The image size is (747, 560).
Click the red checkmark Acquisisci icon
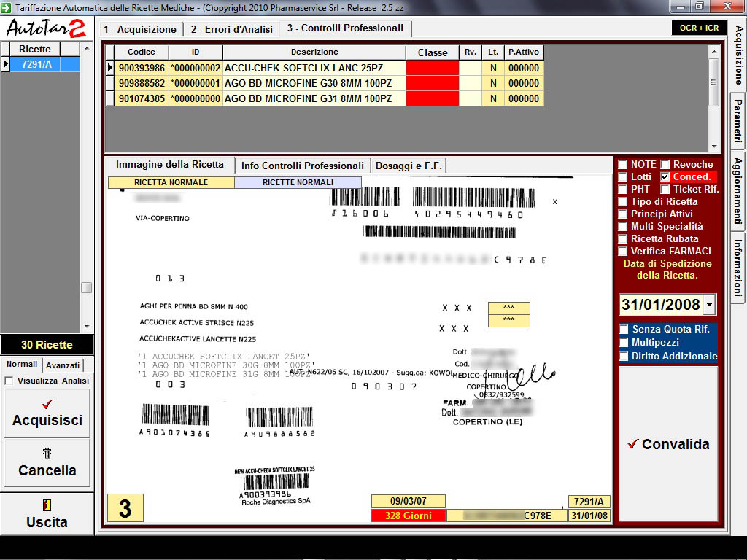click(47, 404)
